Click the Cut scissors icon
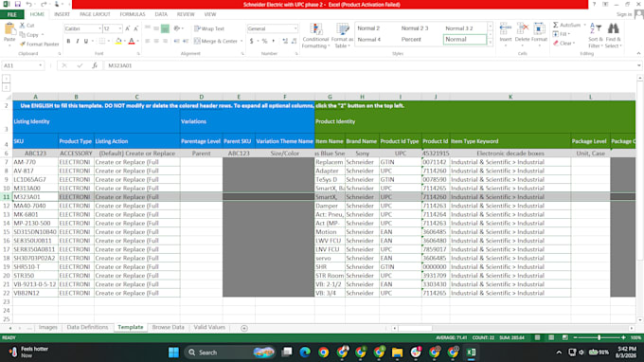644x362 pixels. point(22,26)
